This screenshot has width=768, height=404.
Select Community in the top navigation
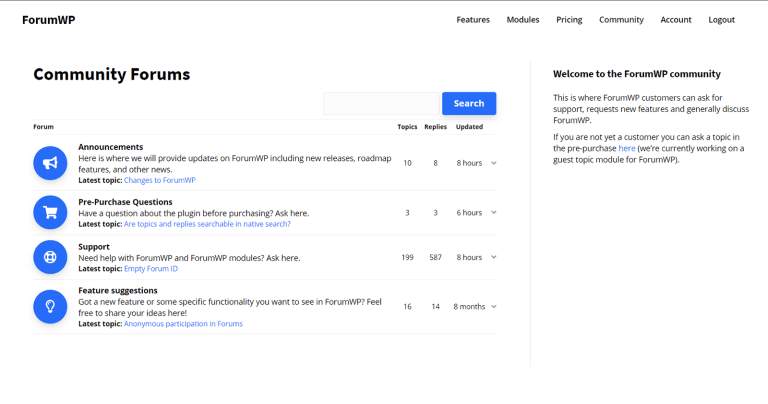tap(621, 20)
